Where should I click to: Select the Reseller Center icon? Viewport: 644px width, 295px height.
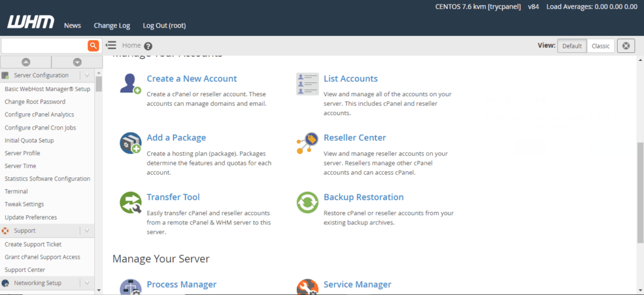[308, 143]
